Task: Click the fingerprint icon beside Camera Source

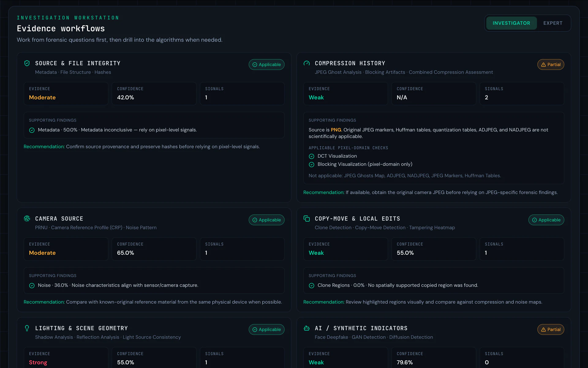Action: (x=27, y=219)
